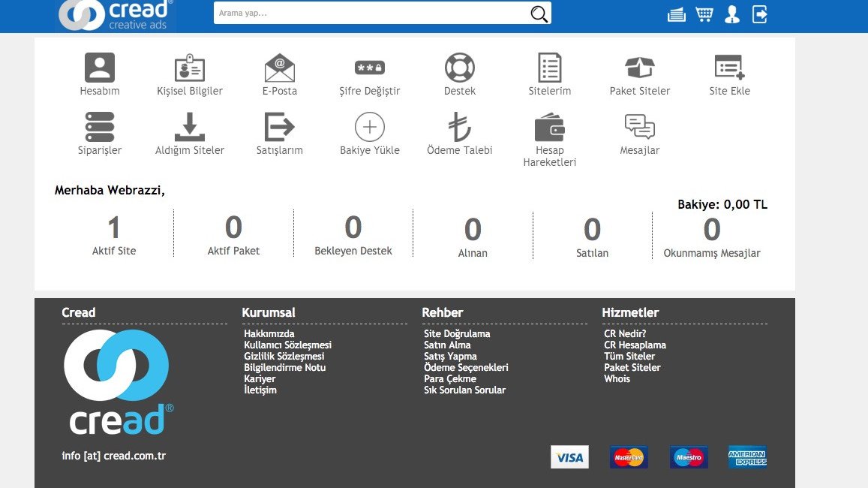Open the Siparişler server stack icon
Image resolution: width=868 pixels, height=488 pixels.
(100, 127)
